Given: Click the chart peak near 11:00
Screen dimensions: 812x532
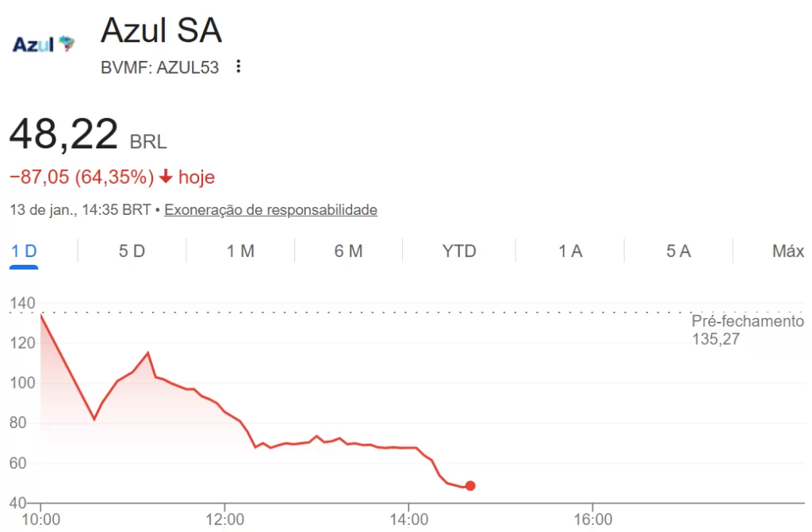Looking at the screenshot, I should (x=148, y=352).
